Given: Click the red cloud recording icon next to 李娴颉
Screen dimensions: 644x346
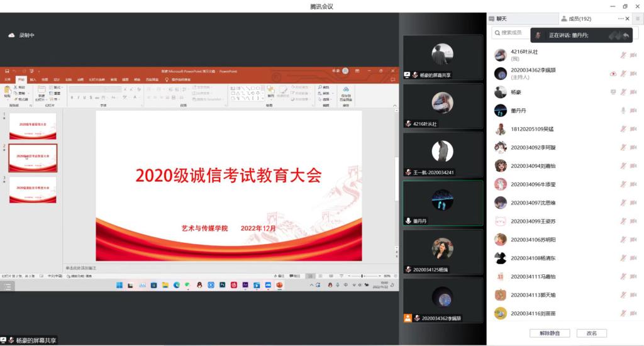Looking at the screenshot, I should tap(613, 74).
